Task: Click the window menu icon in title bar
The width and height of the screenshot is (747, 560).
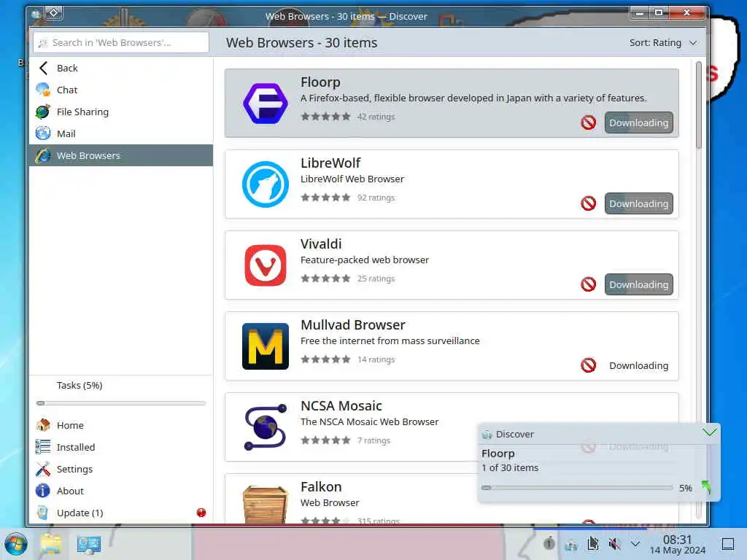Action: (x=36, y=15)
